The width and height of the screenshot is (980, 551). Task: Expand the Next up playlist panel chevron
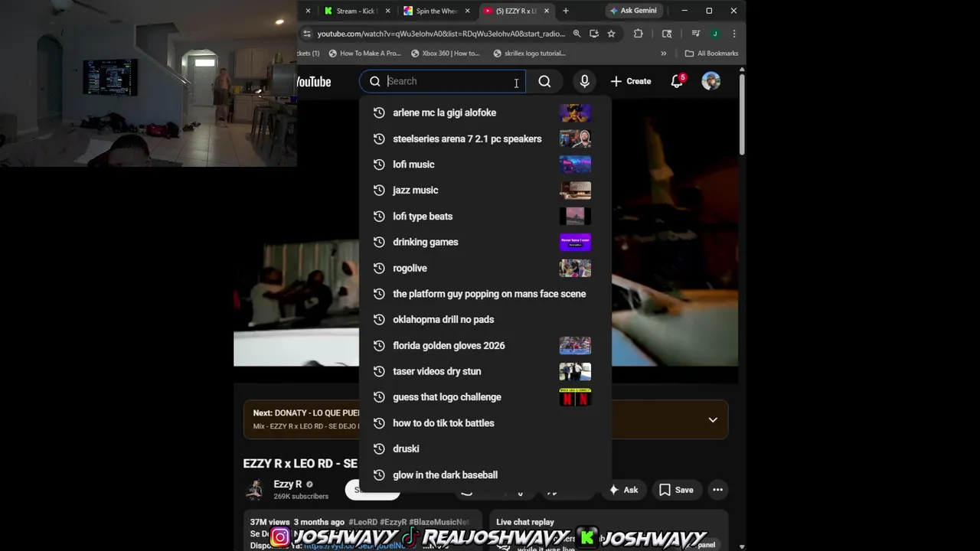point(713,419)
